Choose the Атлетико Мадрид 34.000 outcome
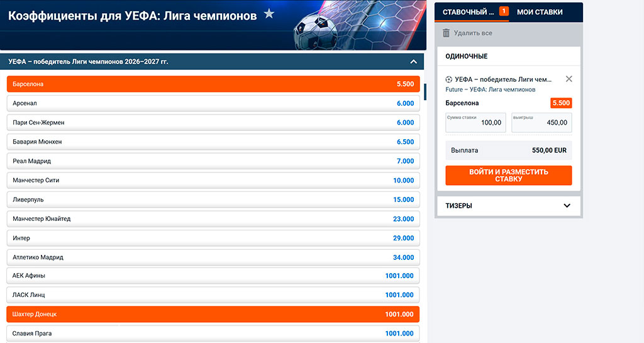This screenshot has width=644, height=343. tap(213, 257)
